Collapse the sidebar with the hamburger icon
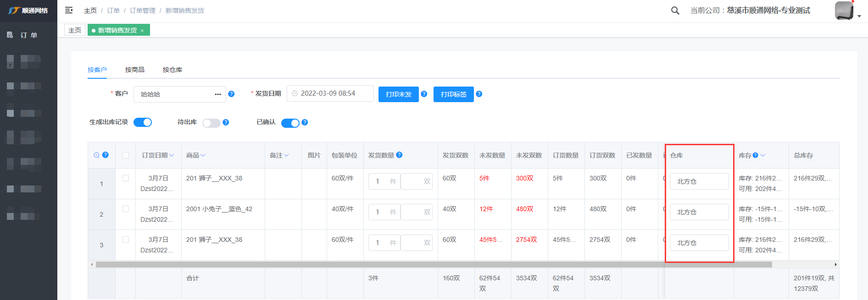 coord(69,10)
